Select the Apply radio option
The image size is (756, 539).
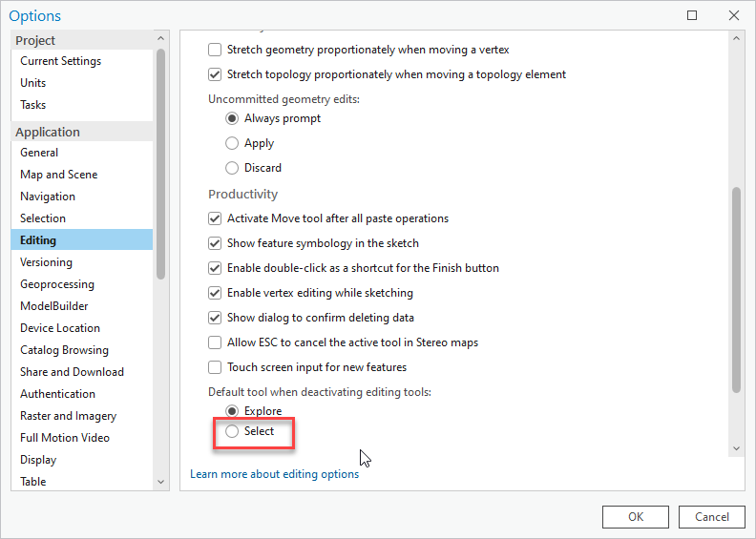pyautogui.click(x=232, y=143)
